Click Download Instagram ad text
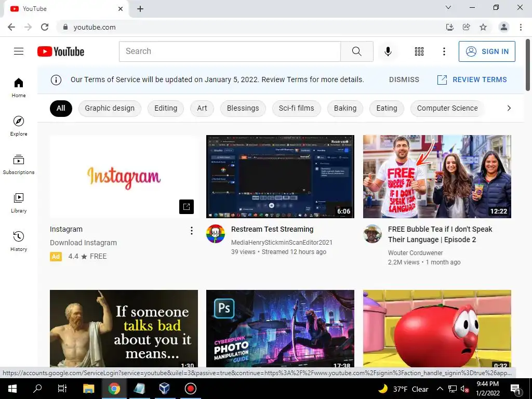Viewport: 532px width, 399px height. tap(83, 243)
